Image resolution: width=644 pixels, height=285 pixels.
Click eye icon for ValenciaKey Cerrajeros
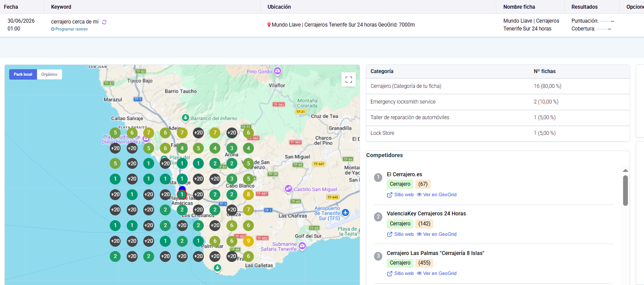419,234
